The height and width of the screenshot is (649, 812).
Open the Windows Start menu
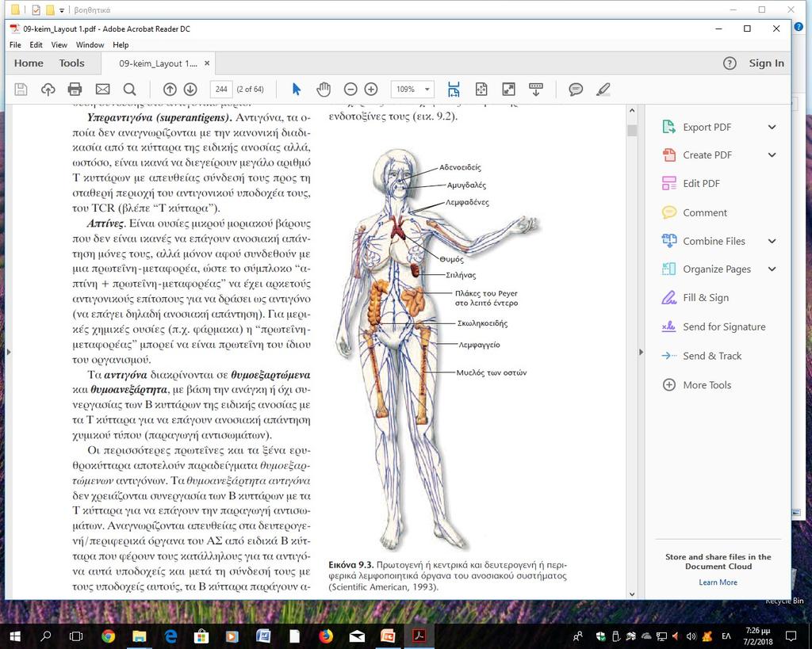14,636
